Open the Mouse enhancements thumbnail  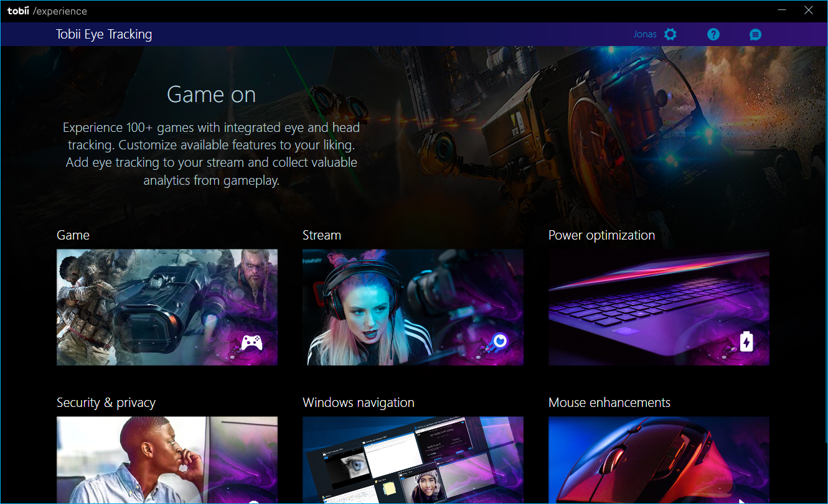coord(659,460)
